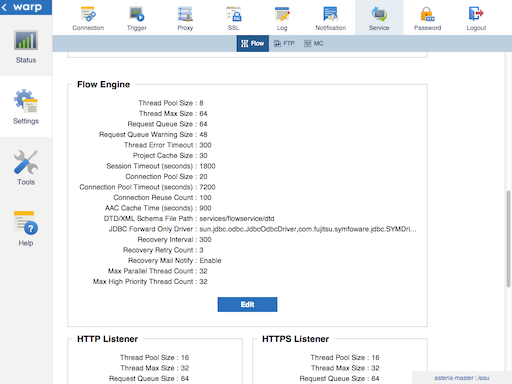
Task: Click Max Parallel Thread Count value 32
Action: (203, 271)
